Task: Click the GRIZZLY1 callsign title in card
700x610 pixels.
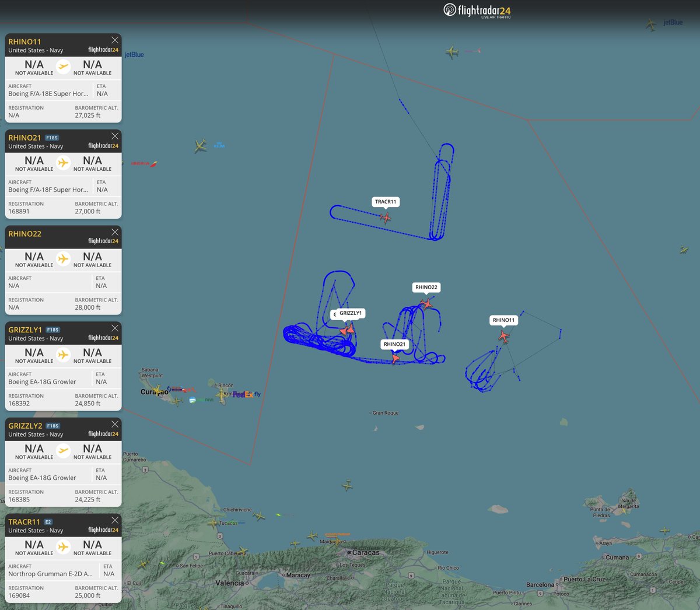Action: click(x=25, y=330)
